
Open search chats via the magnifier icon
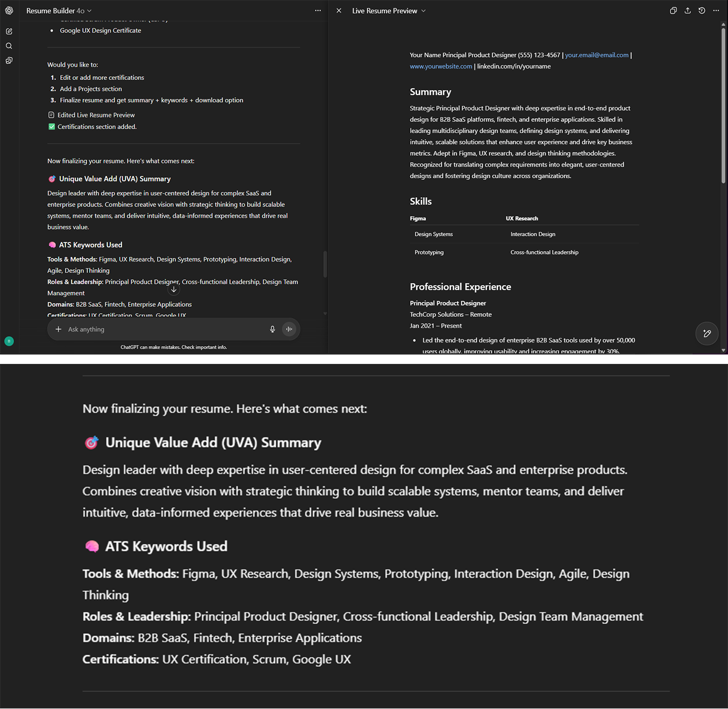pos(9,46)
